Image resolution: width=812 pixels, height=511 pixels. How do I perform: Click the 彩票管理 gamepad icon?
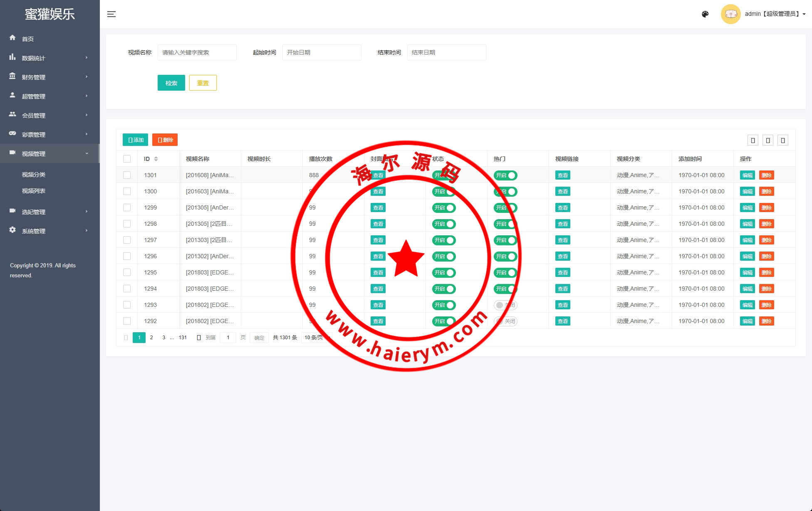12,133
